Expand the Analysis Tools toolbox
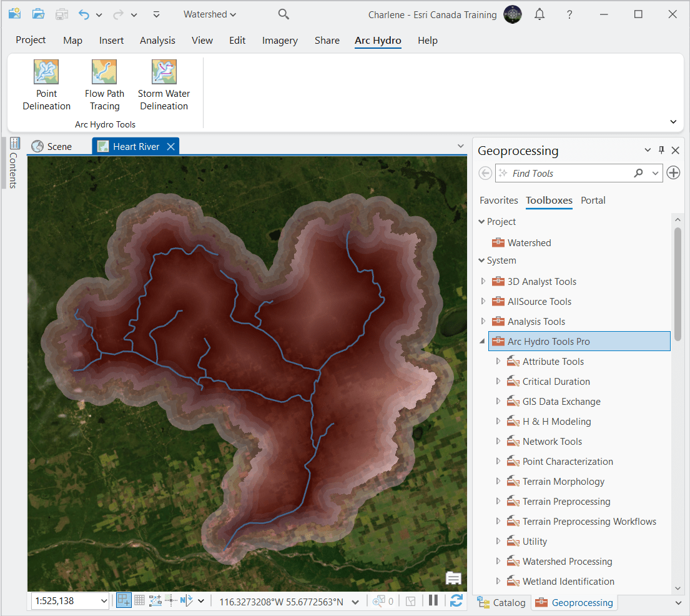Screen dimensions: 690x616 [483, 321]
